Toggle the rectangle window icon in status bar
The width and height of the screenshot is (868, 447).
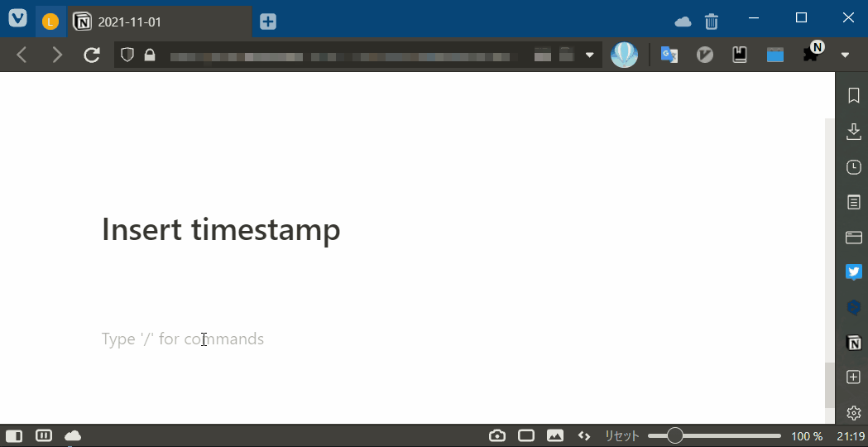point(526,436)
